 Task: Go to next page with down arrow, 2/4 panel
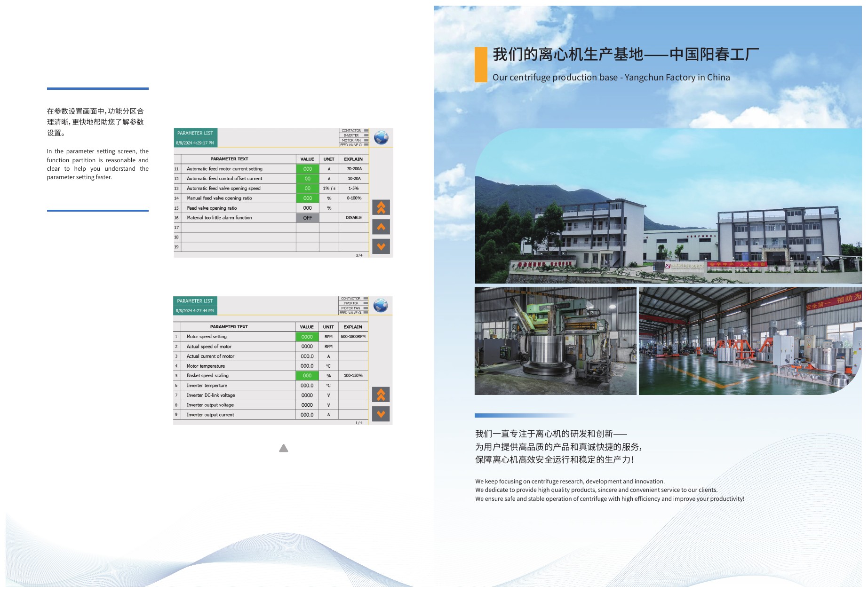(x=381, y=246)
